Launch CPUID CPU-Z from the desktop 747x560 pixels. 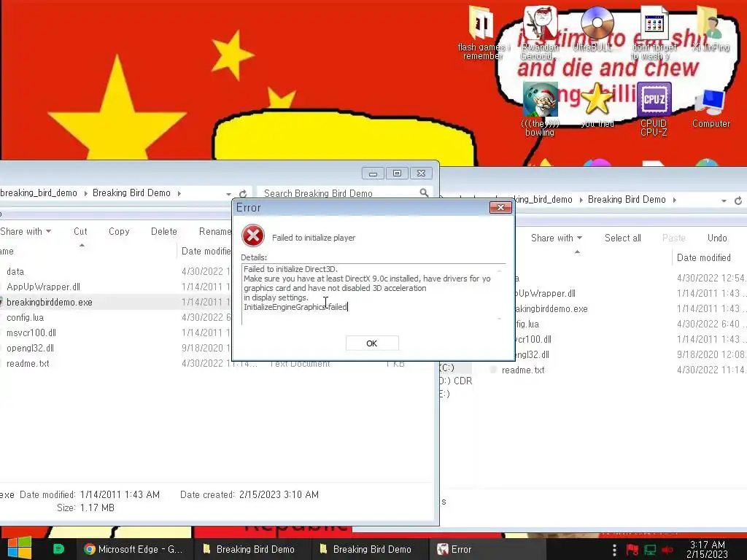click(654, 109)
